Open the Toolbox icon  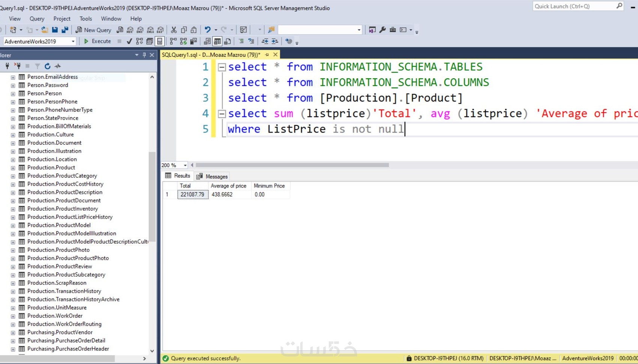[x=393, y=30]
